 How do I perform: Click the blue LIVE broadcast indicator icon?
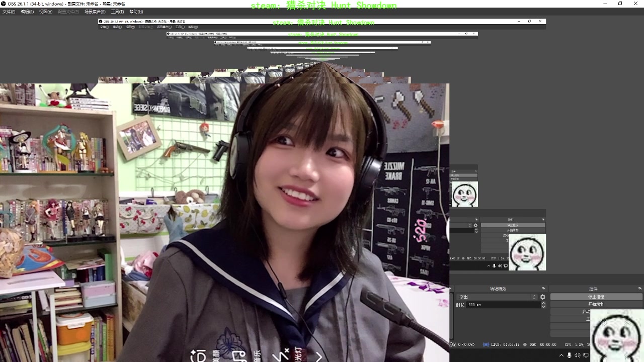tap(486, 345)
